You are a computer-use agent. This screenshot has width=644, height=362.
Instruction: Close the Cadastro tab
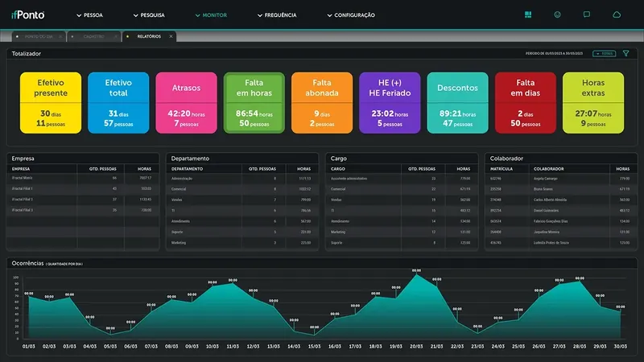(116, 36)
